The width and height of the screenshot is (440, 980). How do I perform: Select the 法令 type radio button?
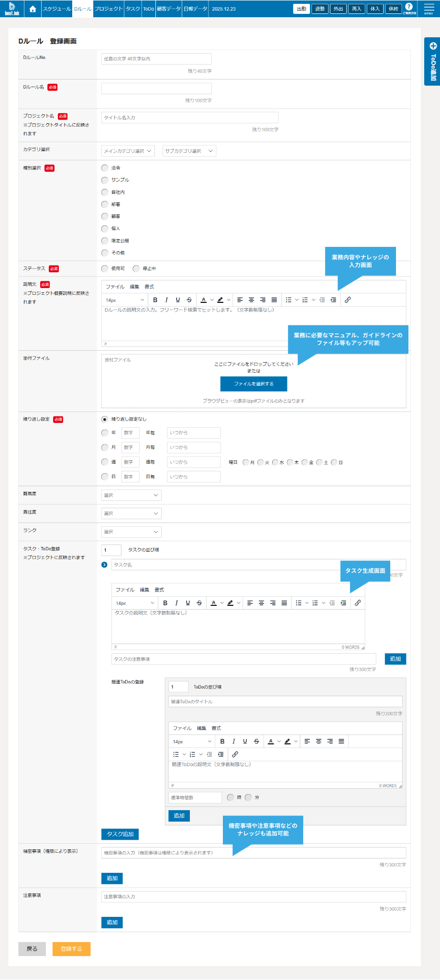coord(105,168)
